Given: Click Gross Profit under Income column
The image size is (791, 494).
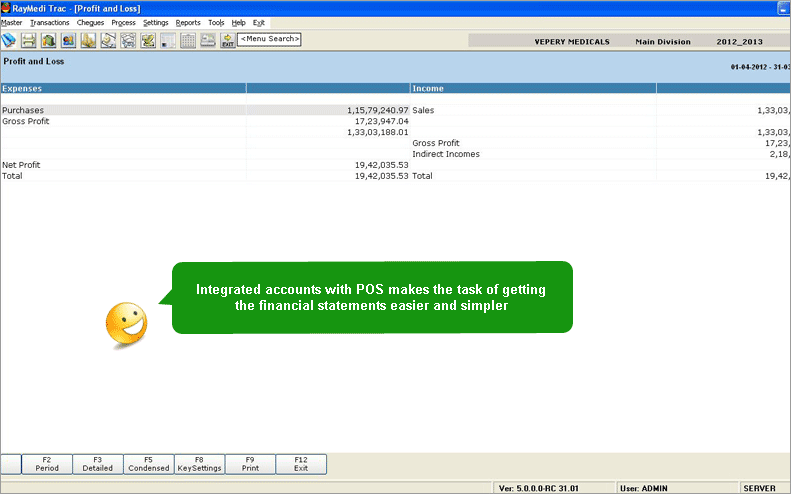Looking at the screenshot, I should tap(436, 143).
